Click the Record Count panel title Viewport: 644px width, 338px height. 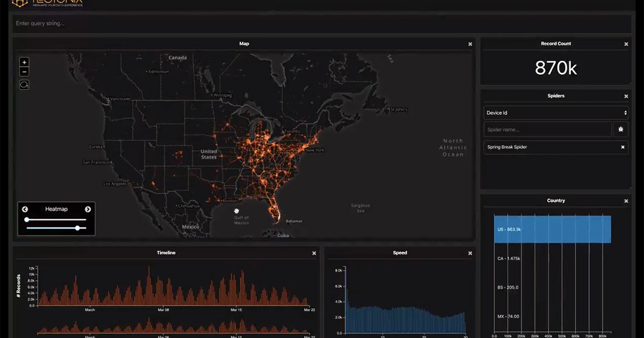point(556,43)
